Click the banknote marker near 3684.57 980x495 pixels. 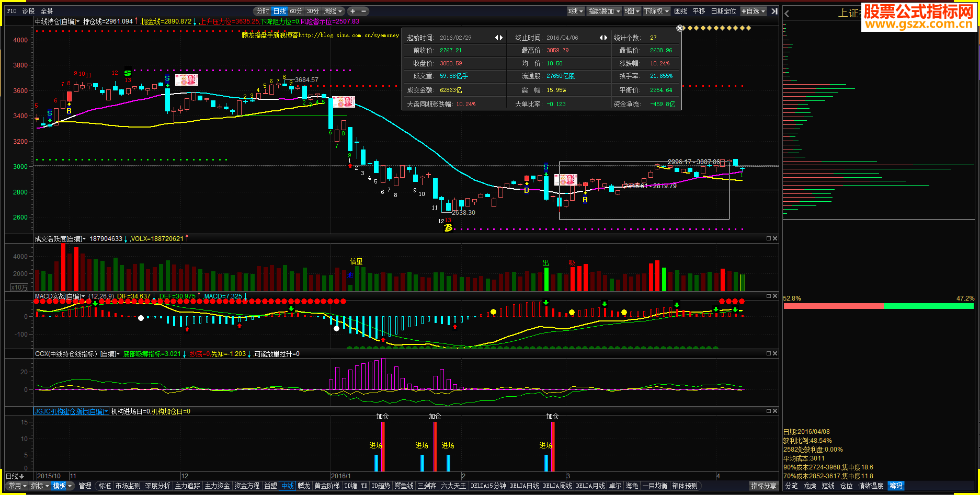pyautogui.click(x=344, y=101)
